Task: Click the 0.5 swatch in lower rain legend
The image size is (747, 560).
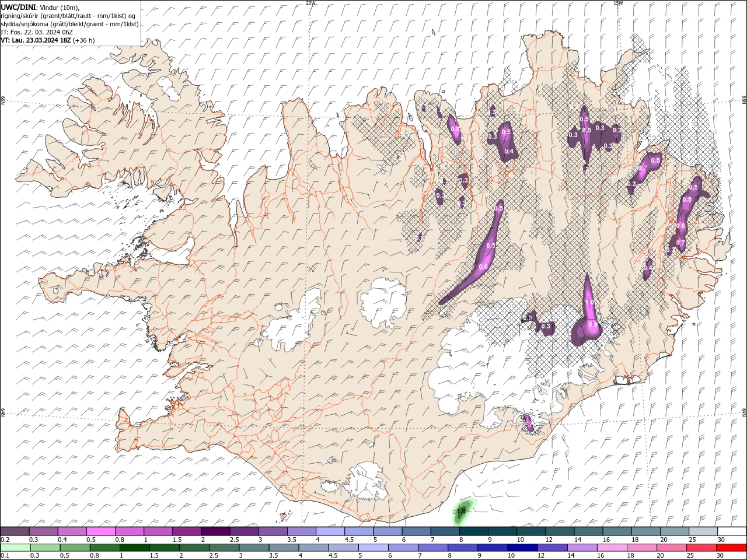Action: [x=75, y=548]
